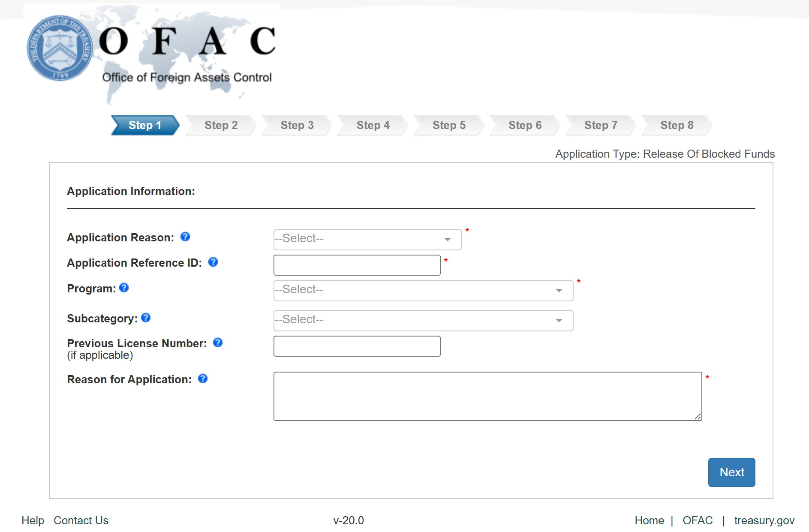Visit the treasury.gov footer link

coord(764,520)
